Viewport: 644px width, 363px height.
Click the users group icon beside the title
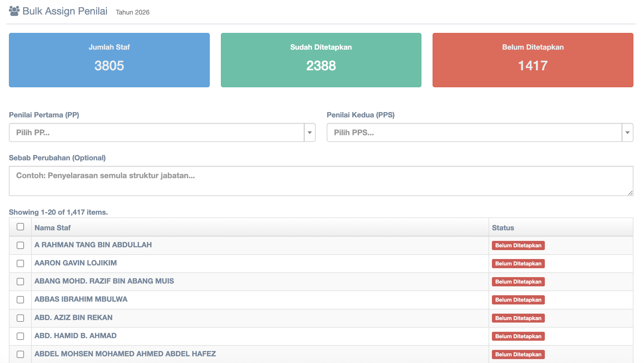14,11
